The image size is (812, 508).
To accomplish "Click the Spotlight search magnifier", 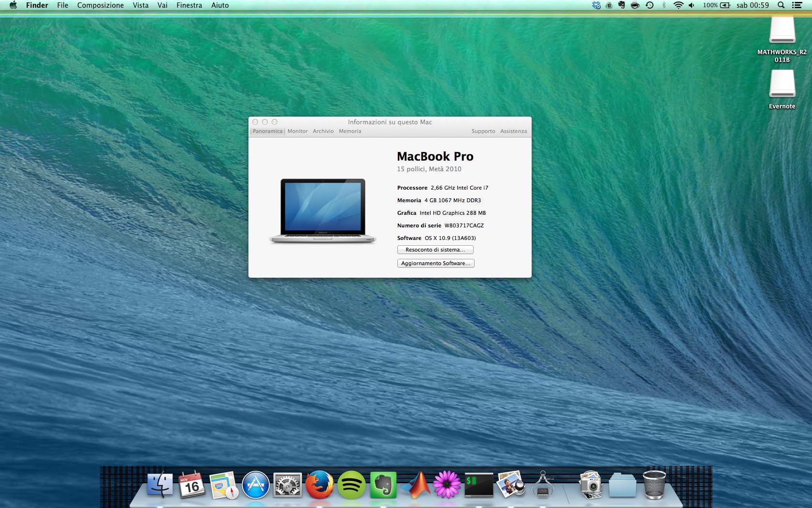I will point(781,5).
